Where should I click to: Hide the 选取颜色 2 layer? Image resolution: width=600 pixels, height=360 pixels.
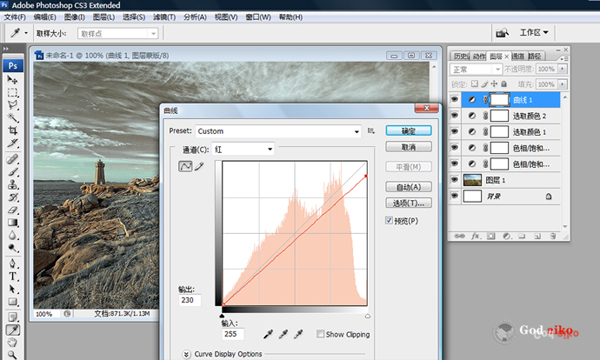(x=455, y=115)
